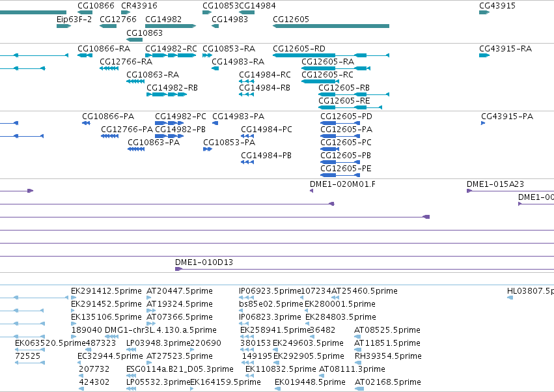Click transcript label CG43915-RA
The image size is (554, 392).
click(x=505, y=48)
